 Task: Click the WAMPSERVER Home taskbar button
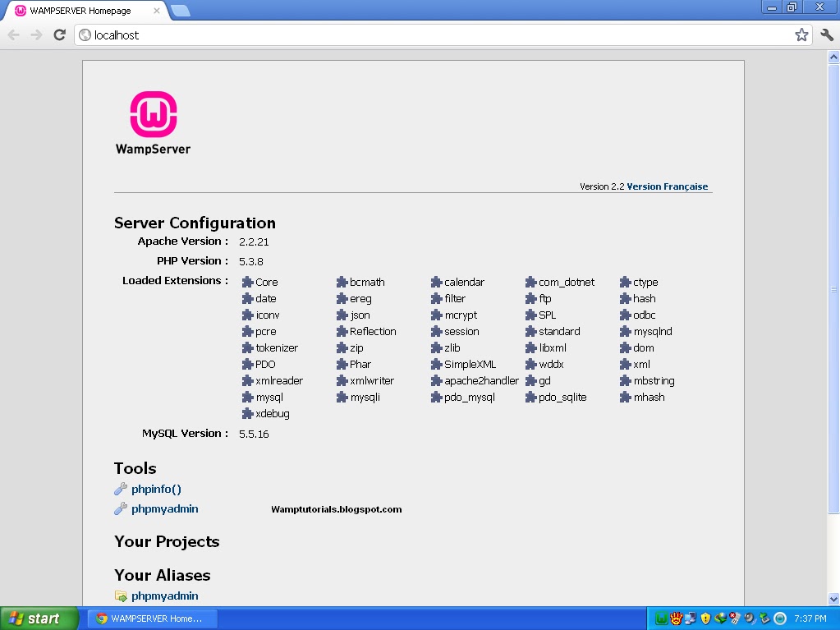tap(152, 619)
